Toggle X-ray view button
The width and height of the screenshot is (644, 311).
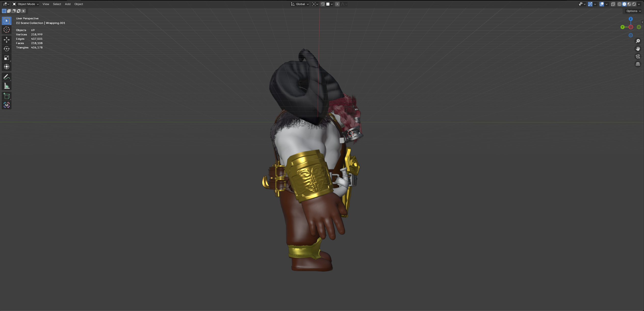613,4
